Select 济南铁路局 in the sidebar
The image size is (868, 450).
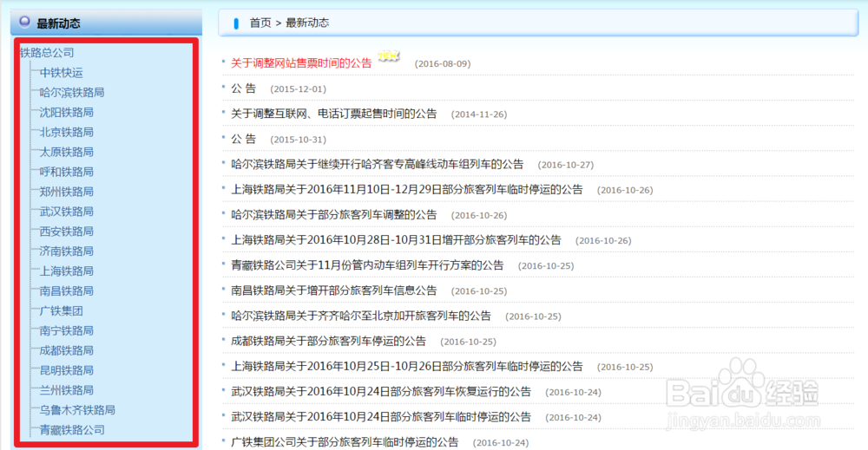(67, 251)
